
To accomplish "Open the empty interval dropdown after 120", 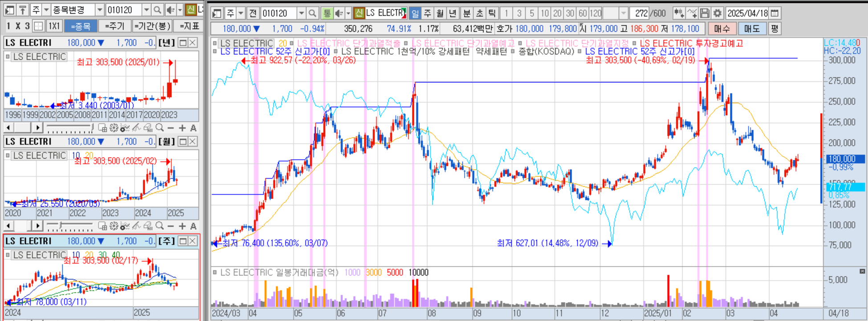I will 623,13.
